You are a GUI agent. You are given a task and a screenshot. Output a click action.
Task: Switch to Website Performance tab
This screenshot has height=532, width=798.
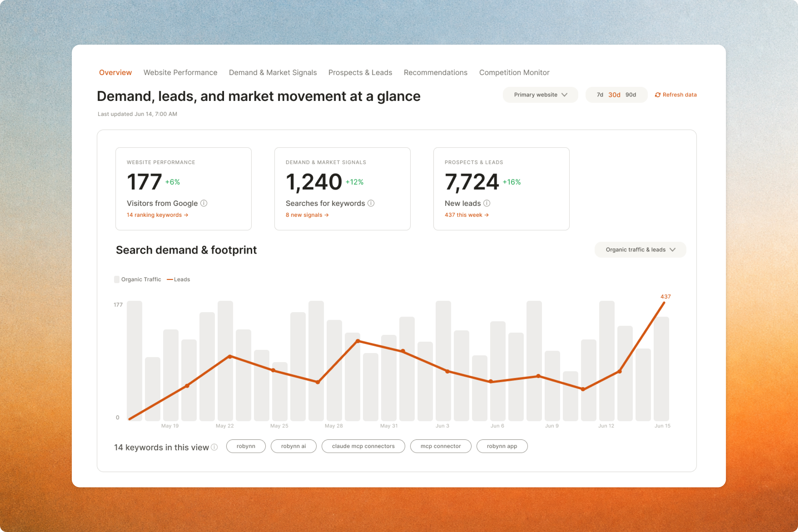pos(180,73)
